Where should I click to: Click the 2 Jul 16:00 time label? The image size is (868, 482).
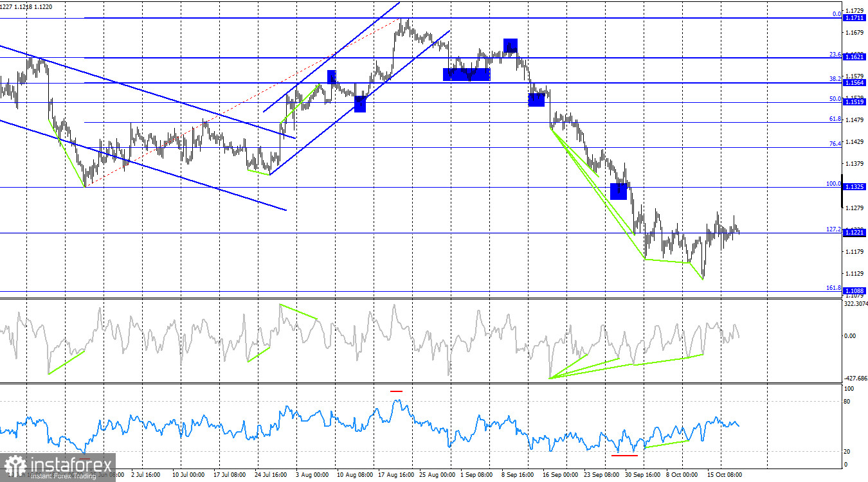[x=146, y=475]
